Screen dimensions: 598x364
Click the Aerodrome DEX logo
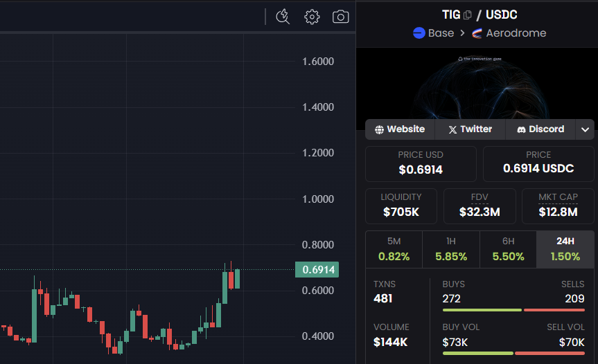477,33
